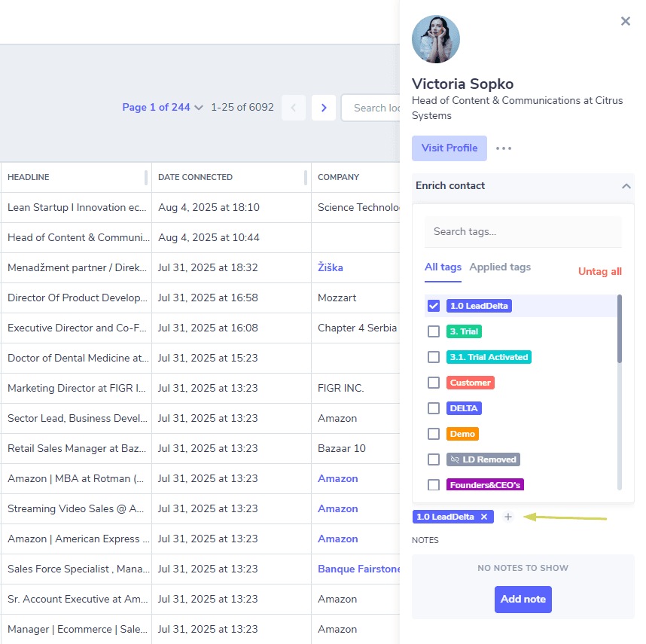The image size is (646, 644).
Task: Enable the Customer tag checkbox
Action: click(434, 383)
